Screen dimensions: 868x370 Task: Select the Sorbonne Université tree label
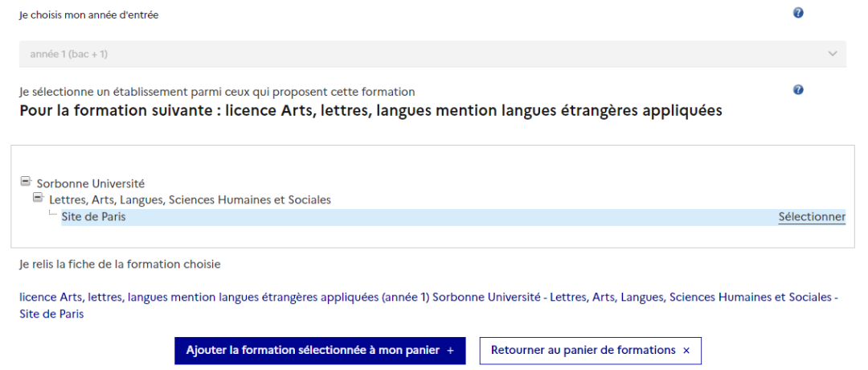[91, 183]
